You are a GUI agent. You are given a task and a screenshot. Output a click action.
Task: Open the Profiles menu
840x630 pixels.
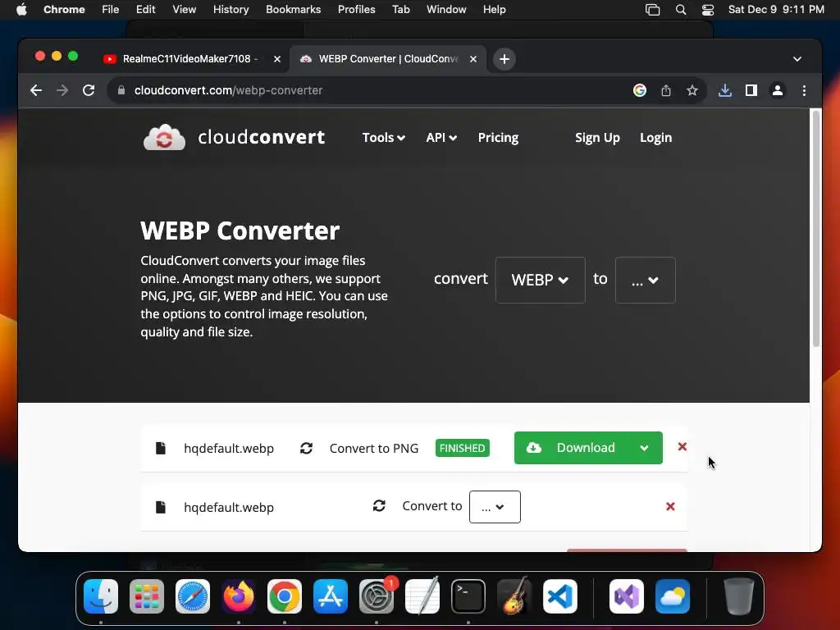[x=356, y=10]
